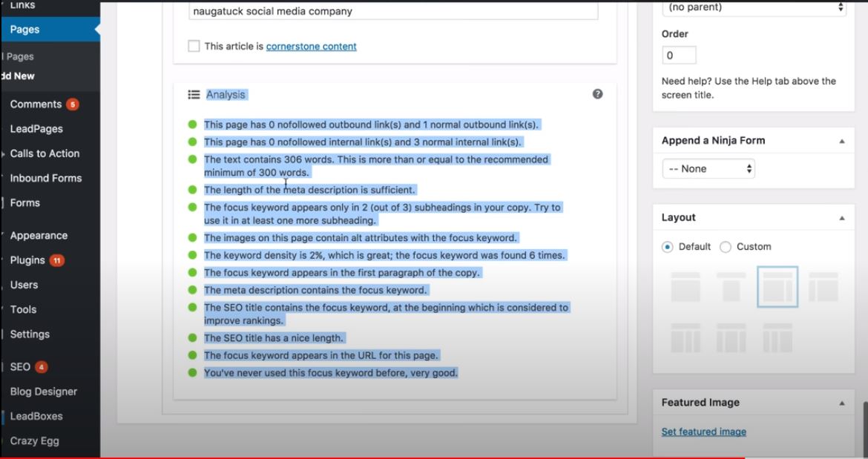Screen dimensions: 868x459
Task: Choose the narrow centered content layout thumbnail
Action: (x=731, y=287)
